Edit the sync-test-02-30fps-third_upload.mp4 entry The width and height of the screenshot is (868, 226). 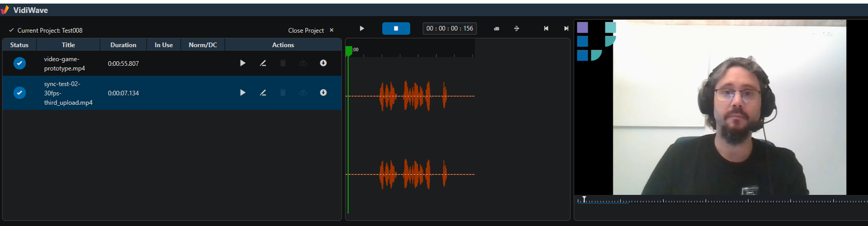263,93
